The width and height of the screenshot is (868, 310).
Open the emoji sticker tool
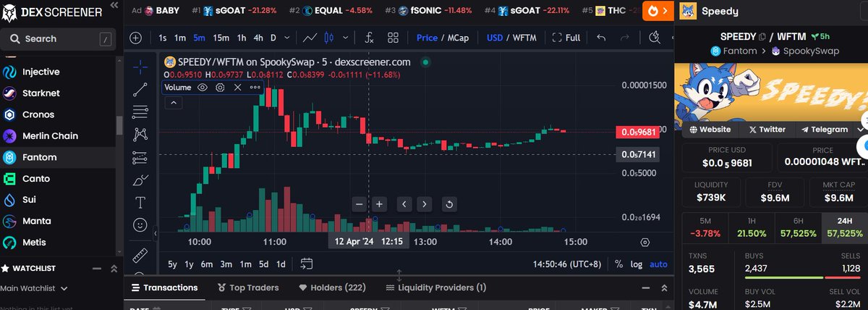(x=140, y=225)
